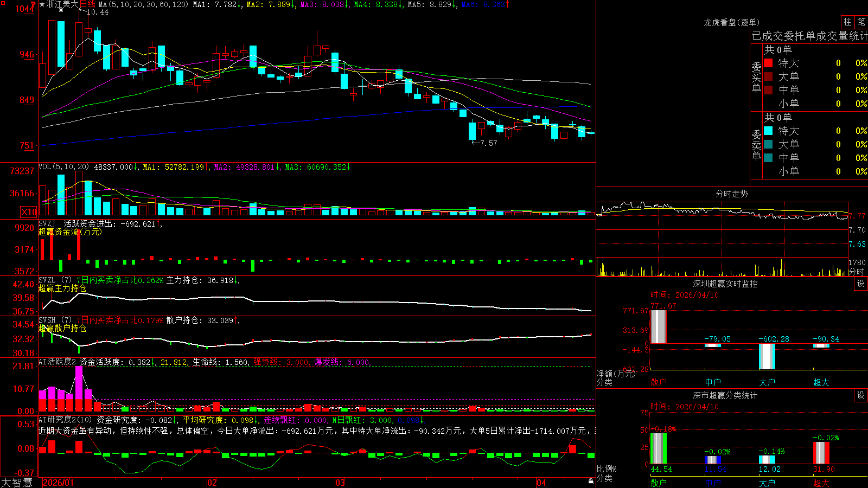Select the 深圳超赢实时监控 panel title

click(x=725, y=284)
